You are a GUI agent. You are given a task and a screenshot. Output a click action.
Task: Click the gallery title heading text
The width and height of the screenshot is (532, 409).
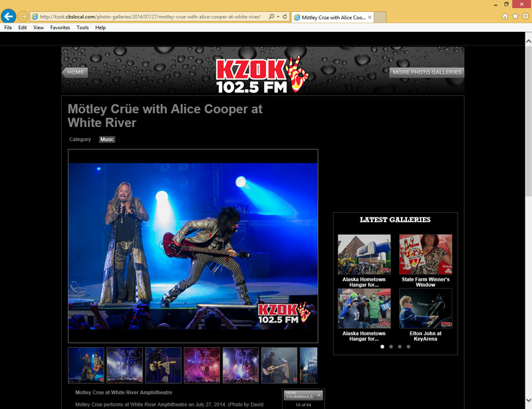point(165,116)
